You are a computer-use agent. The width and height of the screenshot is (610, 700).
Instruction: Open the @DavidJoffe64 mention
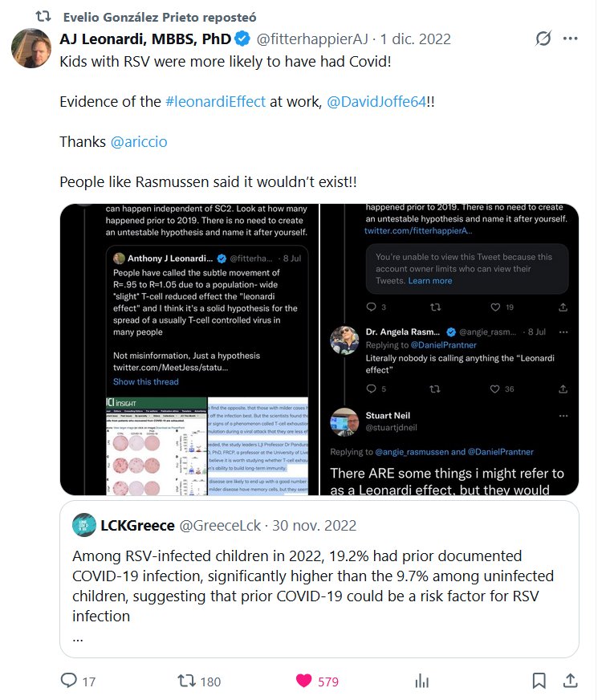[x=376, y=102]
